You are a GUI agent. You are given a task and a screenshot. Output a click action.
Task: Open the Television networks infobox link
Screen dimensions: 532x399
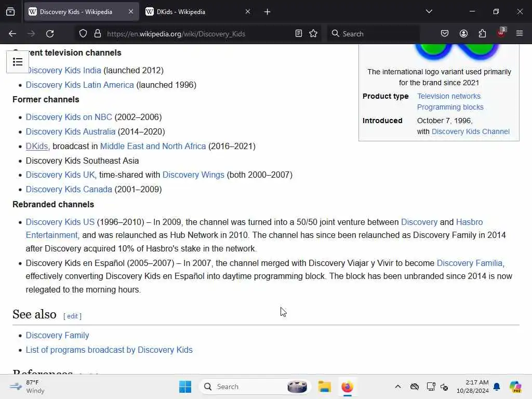point(449,96)
